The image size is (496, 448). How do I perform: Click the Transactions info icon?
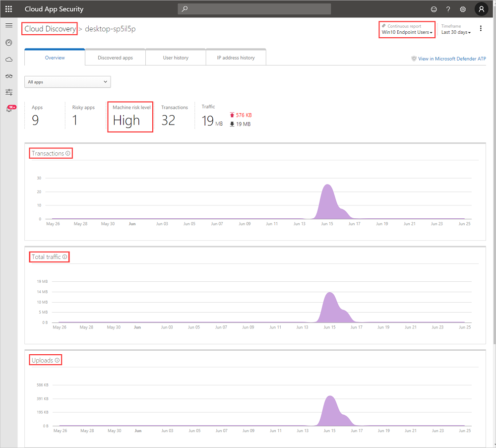point(67,153)
